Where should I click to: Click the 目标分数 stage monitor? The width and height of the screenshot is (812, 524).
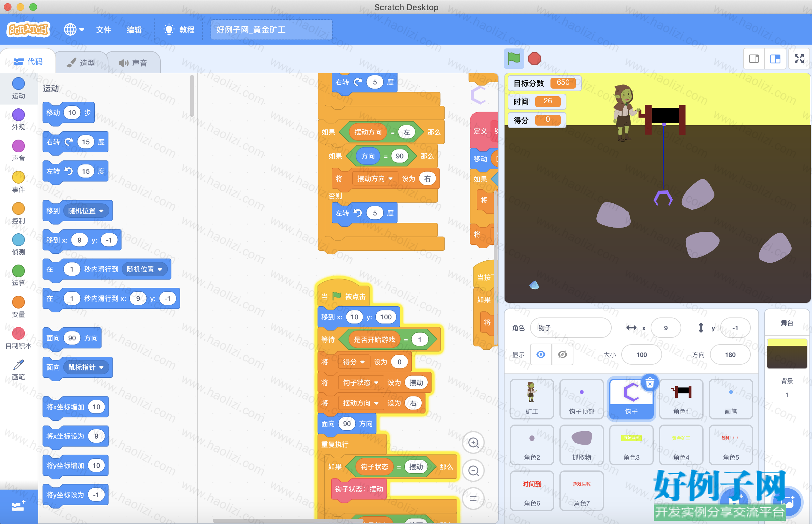tap(544, 83)
